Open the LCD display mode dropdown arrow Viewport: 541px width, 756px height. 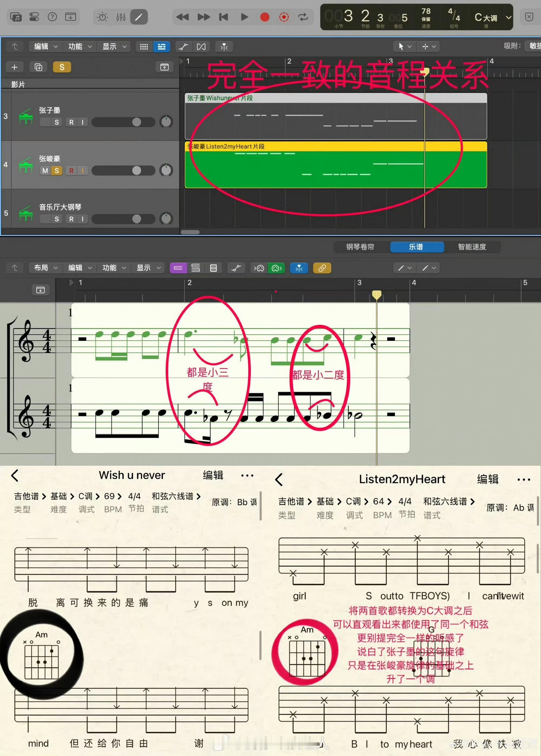(x=508, y=17)
